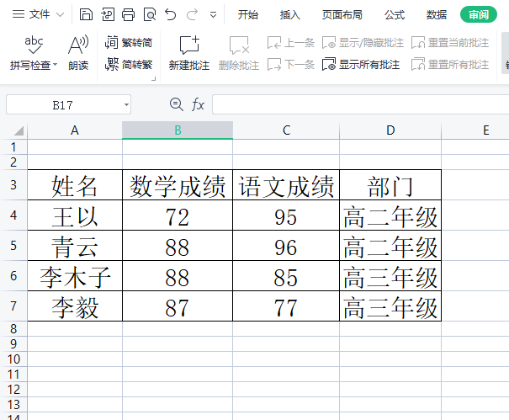509x420 pixels.
Task: Click the cell containing 85
Action: [286, 276]
